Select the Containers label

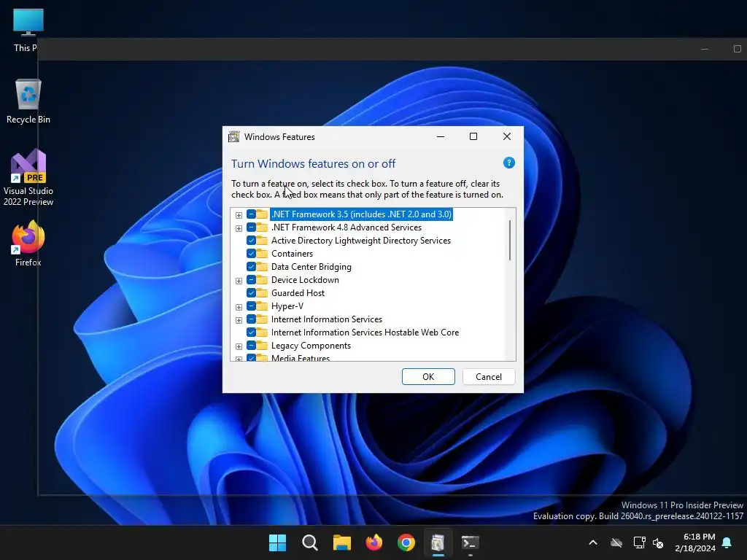pos(292,254)
